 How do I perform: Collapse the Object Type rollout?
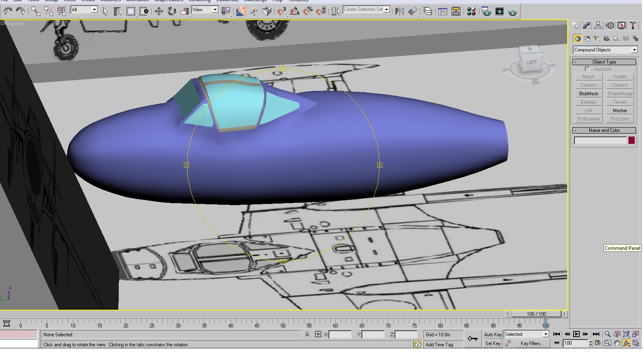coord(604,62)
